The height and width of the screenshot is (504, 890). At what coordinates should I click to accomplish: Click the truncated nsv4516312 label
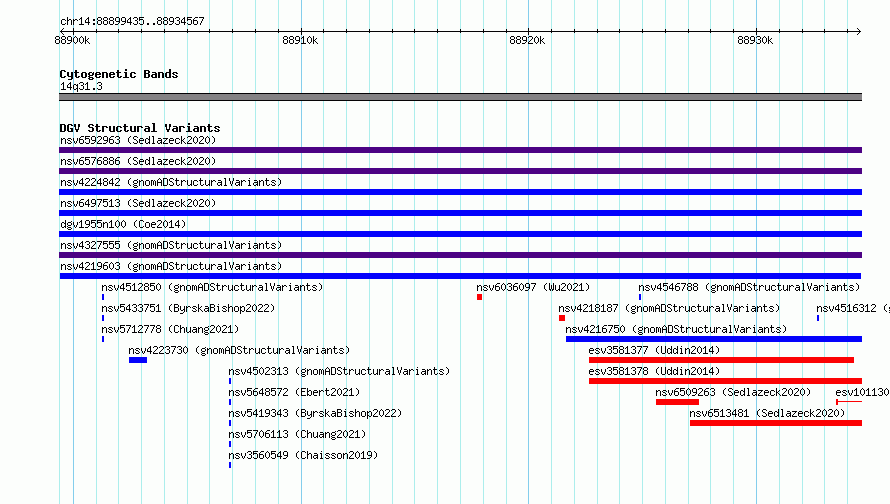(853, 308)
